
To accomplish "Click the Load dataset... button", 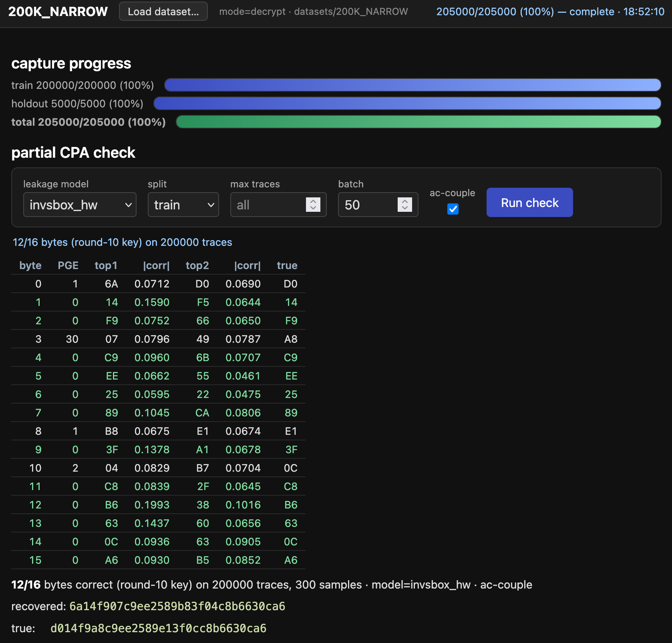I will [163, 12].
